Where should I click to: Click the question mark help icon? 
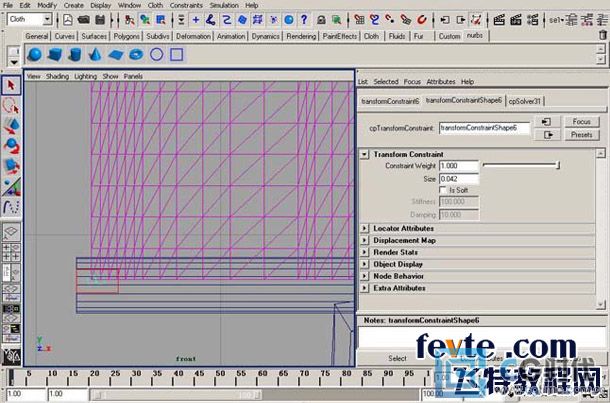pyautogui.click(x=304, y=19)
